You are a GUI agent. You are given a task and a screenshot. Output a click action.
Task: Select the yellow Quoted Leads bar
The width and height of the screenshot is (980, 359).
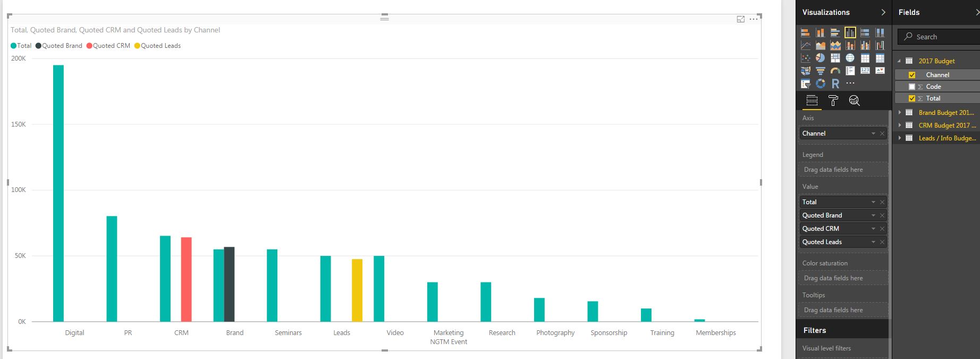357,290
